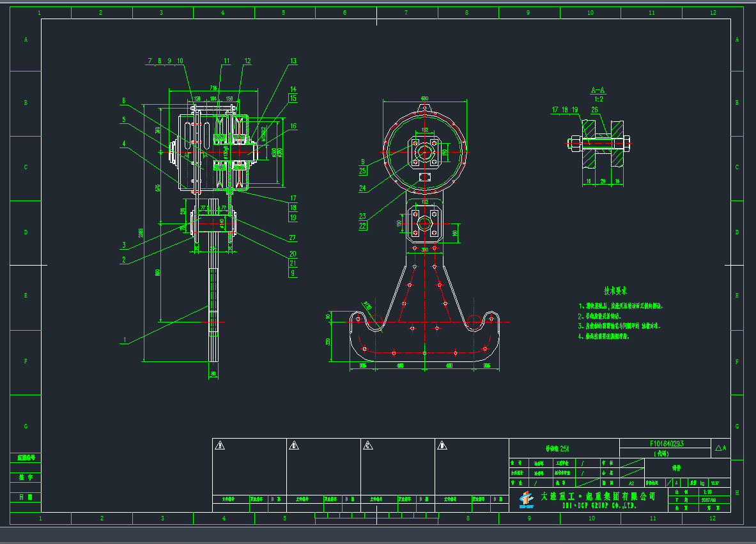756x544 pixels.
Task: Click the triangle A revision mark beside the drawing number
Action: click(x=721, y=448)
